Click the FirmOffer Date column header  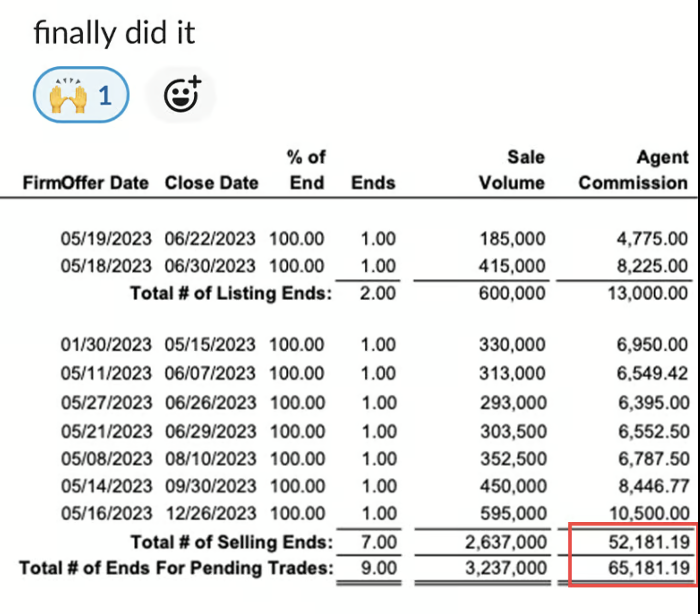pos(86,183)
